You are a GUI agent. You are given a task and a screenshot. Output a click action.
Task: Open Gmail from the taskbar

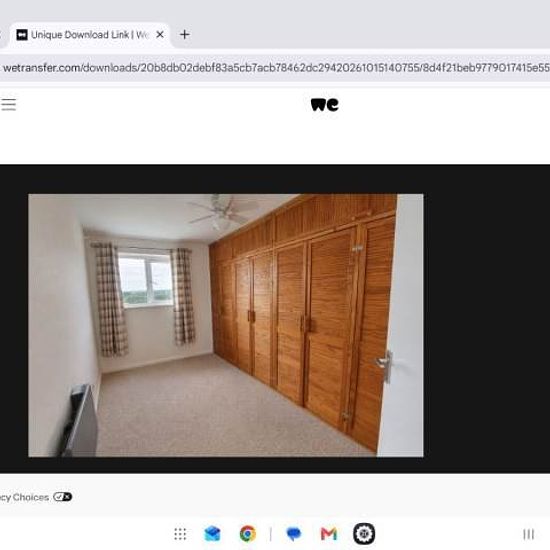329,534
